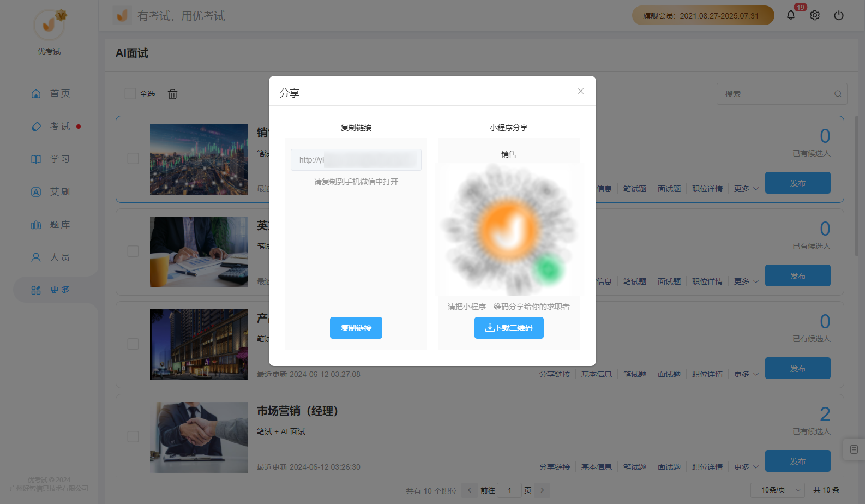
Task: Click the page number input showing 1
Action: pos(509,490)
